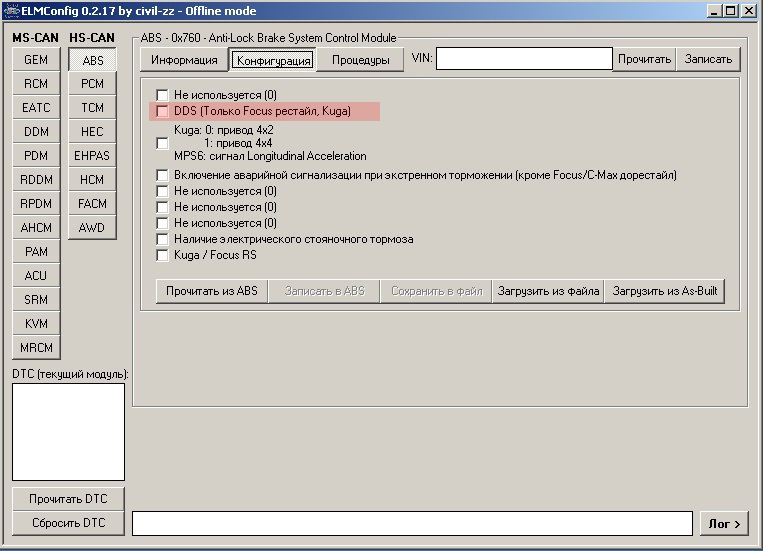Toggle the Не используется checkbox above электрического тормоза
763x551 pixels.
tap(163, 223)
